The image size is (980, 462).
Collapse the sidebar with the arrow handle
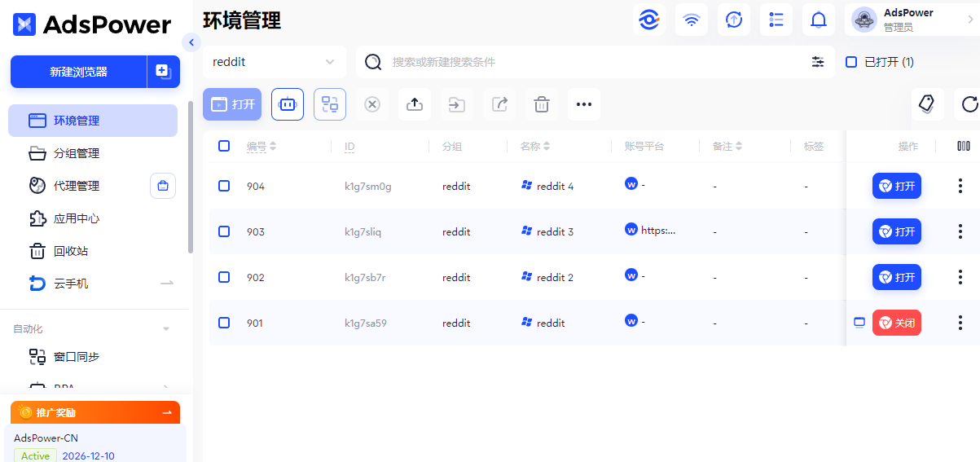tap(192, 42)
